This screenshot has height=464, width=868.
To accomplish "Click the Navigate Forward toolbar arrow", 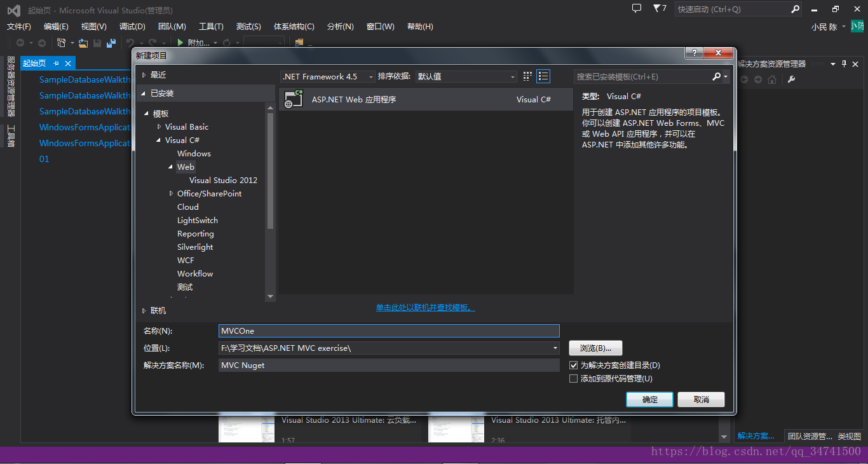I will (x=42, y=43).
